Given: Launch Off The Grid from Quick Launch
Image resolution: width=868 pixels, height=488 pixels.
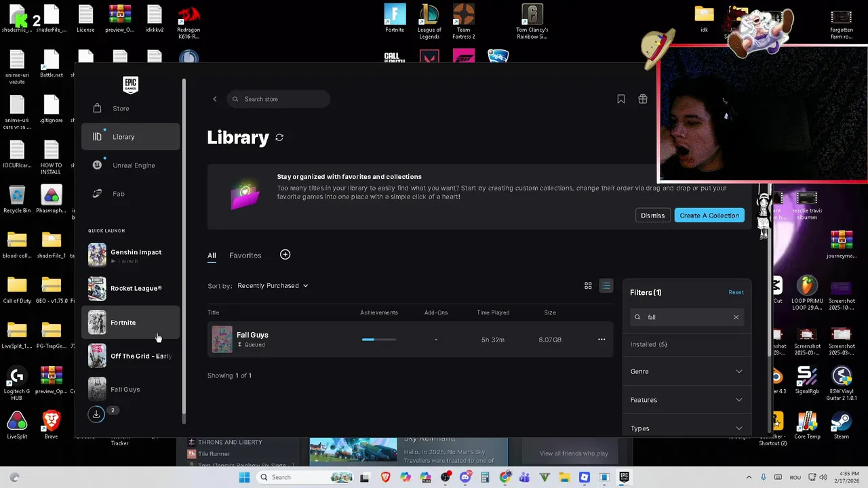Looking at the screenshot, I should click(x=130, y=356).
